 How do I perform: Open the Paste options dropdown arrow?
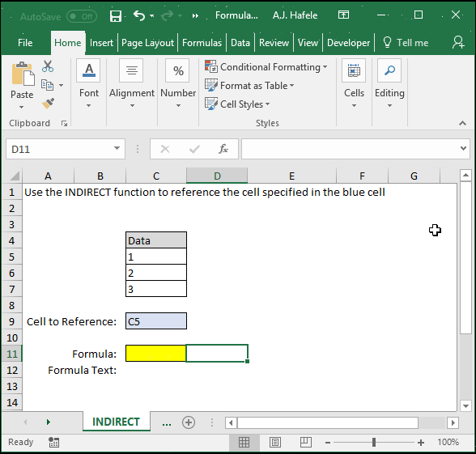point(21,107)
